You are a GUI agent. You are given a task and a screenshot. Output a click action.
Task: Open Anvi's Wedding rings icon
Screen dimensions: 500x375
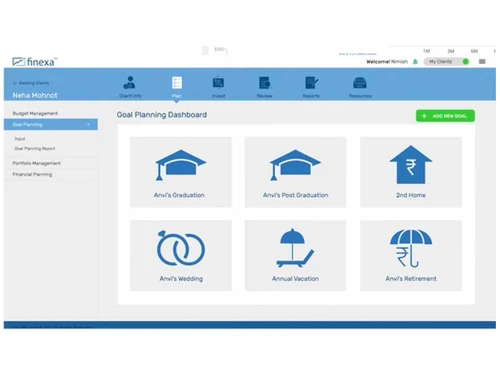[181, 248]
